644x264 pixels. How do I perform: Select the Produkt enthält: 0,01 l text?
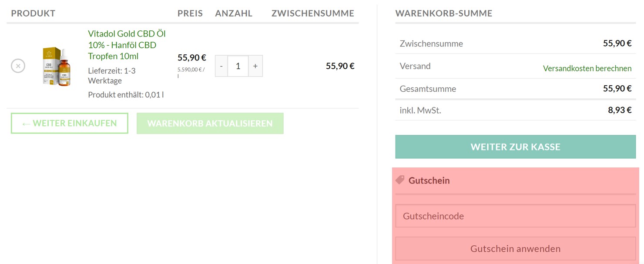(126, 94)
